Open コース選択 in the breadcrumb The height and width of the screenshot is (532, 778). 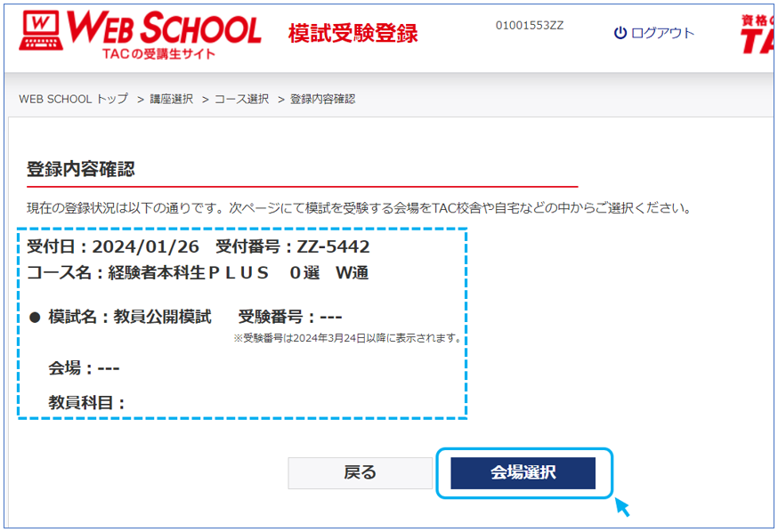241,99
